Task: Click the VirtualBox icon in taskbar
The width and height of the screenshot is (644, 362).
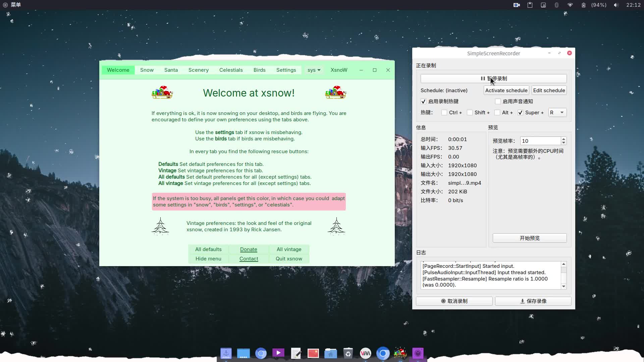Action: [366, 353]
